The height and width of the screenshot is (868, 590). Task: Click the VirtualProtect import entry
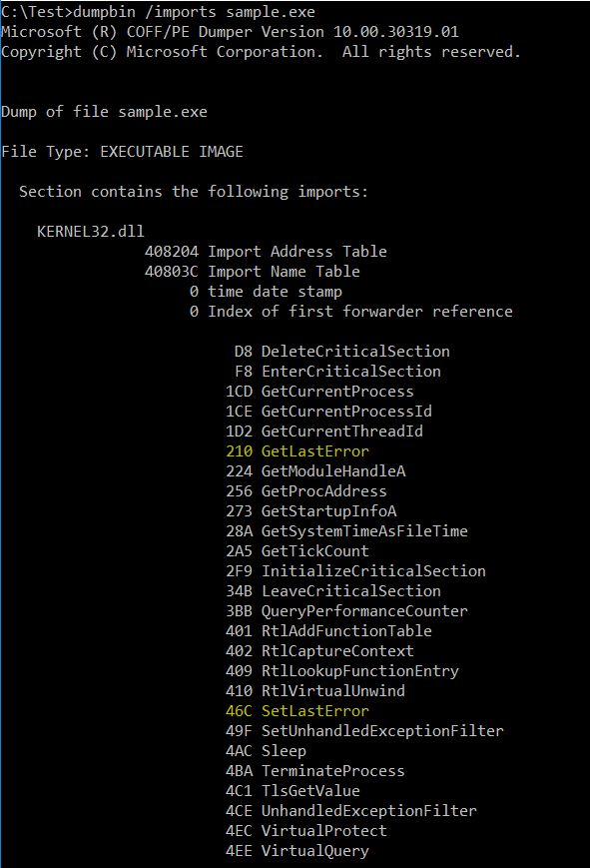[x=306, y=831]
